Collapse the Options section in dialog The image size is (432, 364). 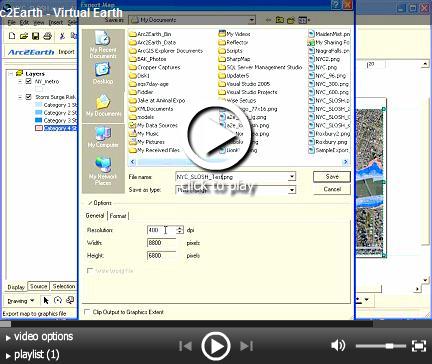pyautogui.click(x=90, y=203)
